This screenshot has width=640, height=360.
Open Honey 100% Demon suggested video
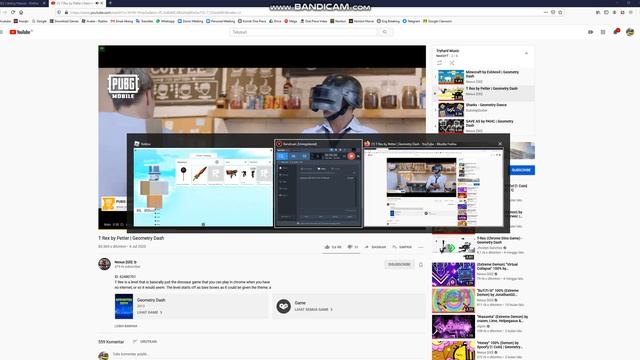pyautogui.click(x=483, y=350)
